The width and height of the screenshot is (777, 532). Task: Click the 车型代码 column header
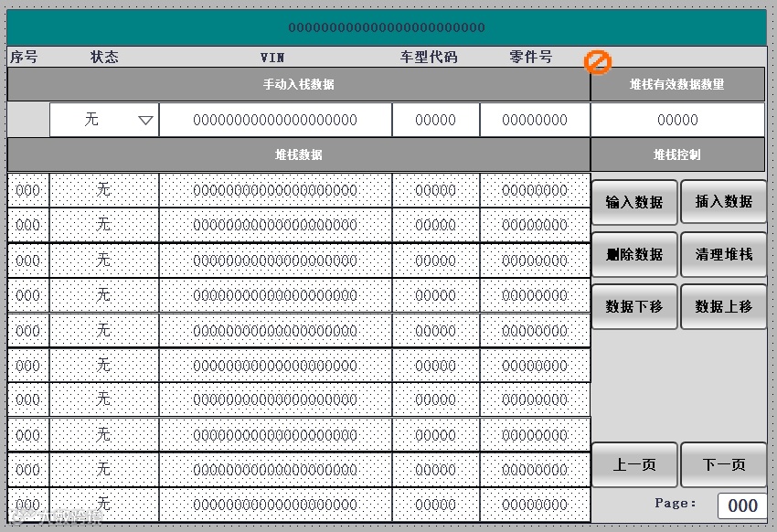coord(429,57)
